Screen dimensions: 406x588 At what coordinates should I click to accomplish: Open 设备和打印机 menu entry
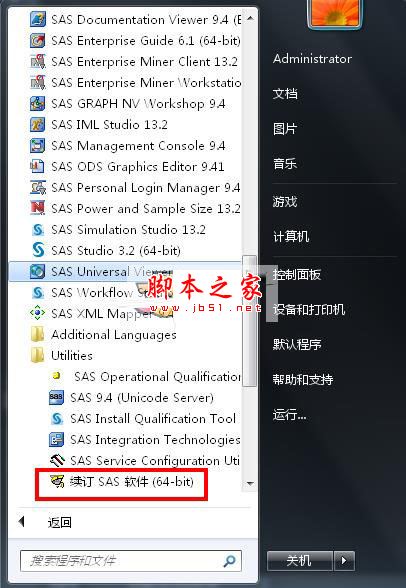coord(309,309)
